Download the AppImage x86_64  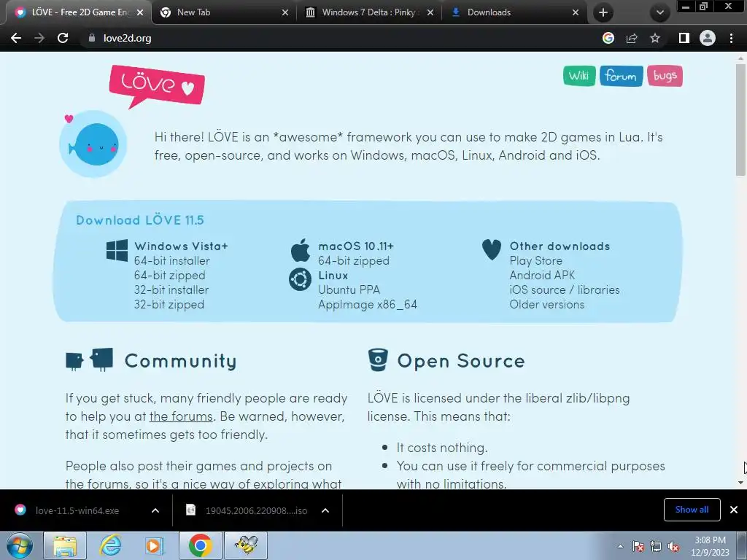(x=368, y=304)
